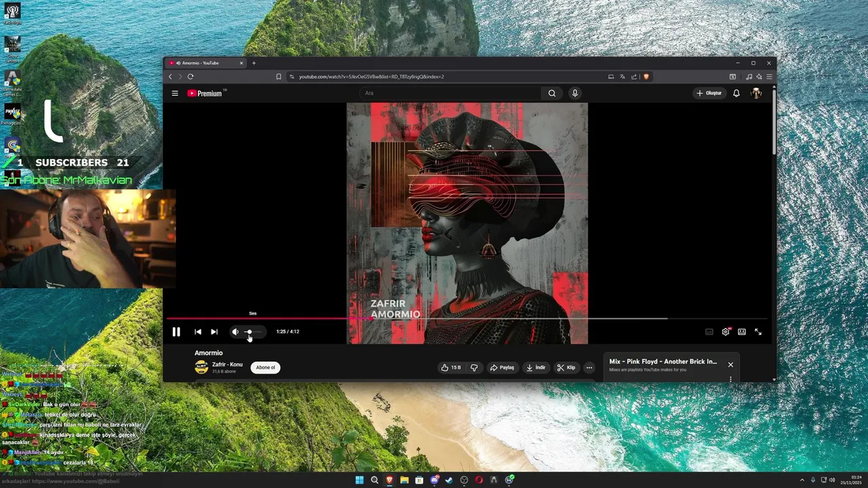The width and height of the screenshot is (868, 488).
Task: Skip to the previous track
Action: click(198, 331)
